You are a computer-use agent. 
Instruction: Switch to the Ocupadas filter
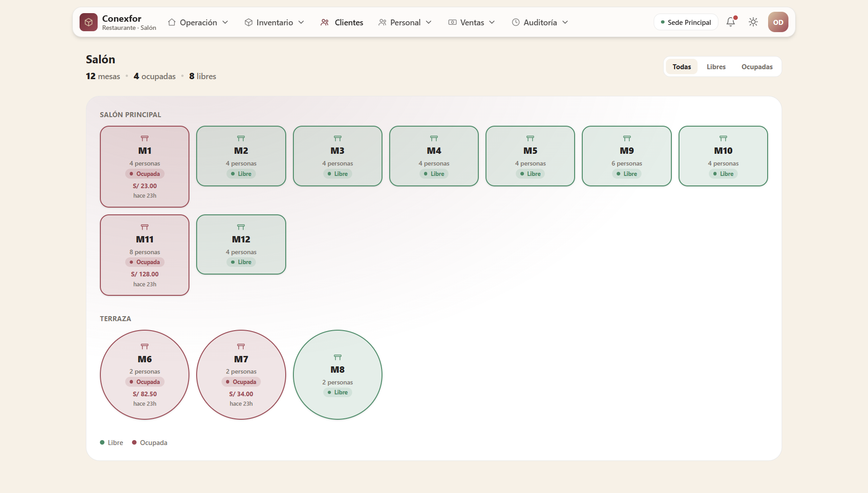click(757, 66)
